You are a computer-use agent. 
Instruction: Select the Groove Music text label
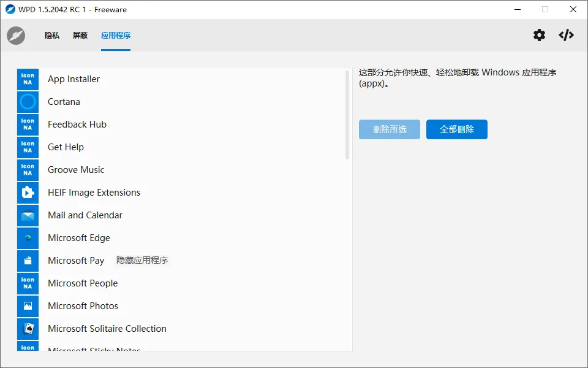76,170
